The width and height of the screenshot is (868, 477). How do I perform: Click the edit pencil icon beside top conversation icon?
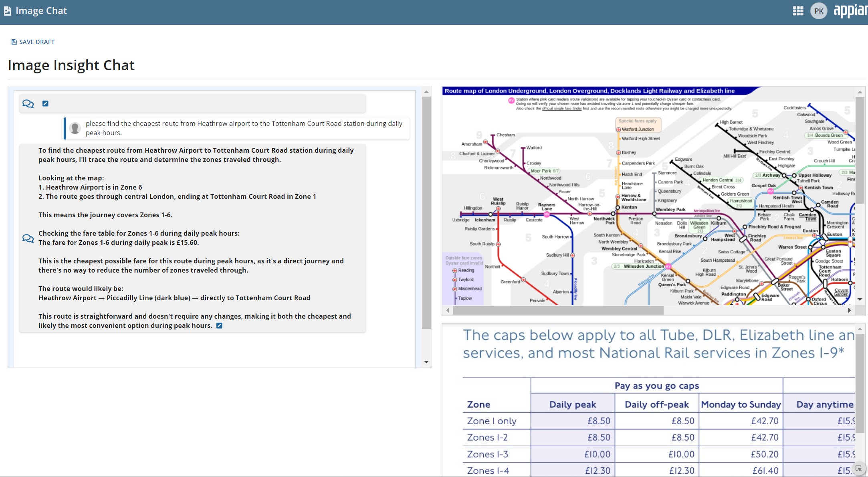tap(45, 103)
